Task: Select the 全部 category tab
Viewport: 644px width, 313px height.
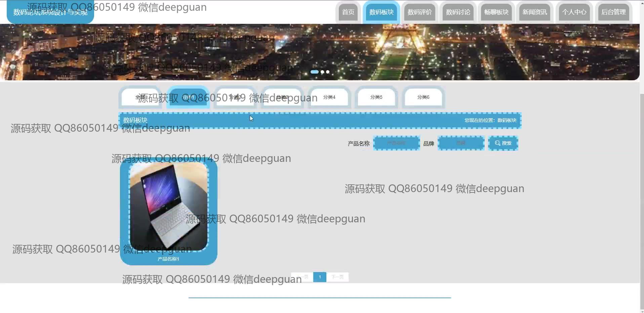Action: [140, 97]
